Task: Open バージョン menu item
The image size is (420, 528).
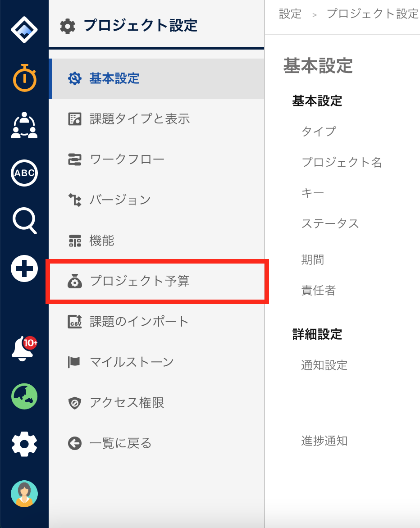Action: (157, 200)
